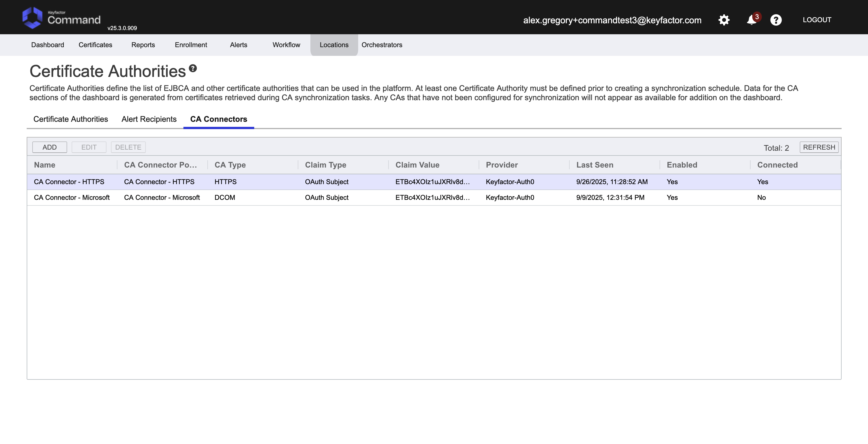Viewport: 868px width, 444px height.
Task: Switch to the Certificate Authorities tab
Action: [71, 119]
